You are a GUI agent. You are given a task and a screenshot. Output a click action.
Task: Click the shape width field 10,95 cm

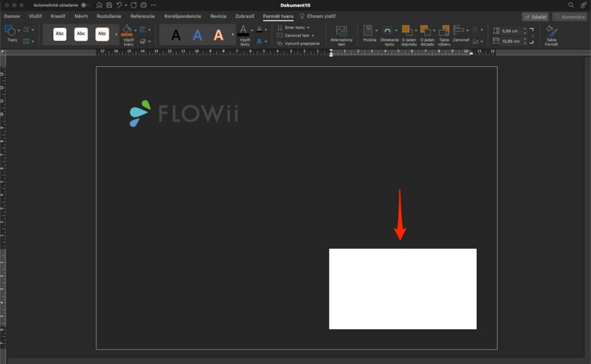click(x=512, y=41)
